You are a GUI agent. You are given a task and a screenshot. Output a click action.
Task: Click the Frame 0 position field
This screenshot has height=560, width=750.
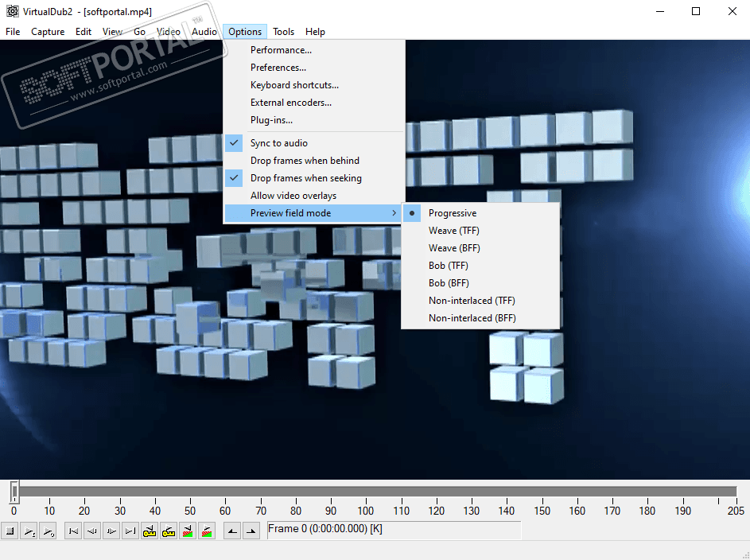coord(394,530)
